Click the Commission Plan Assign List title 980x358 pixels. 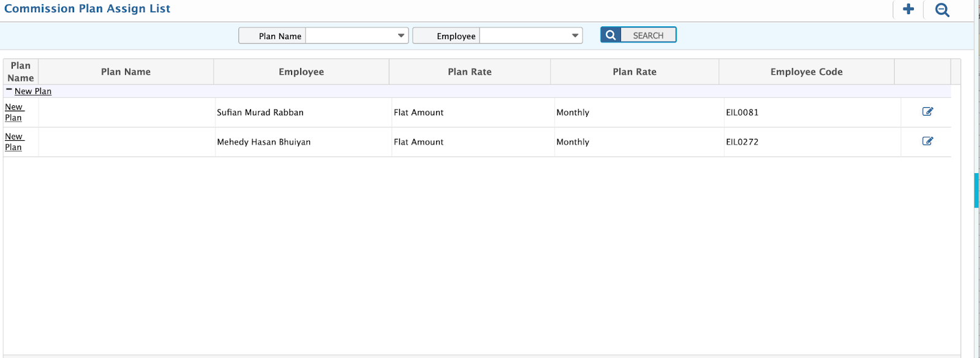tap(87, 9)
